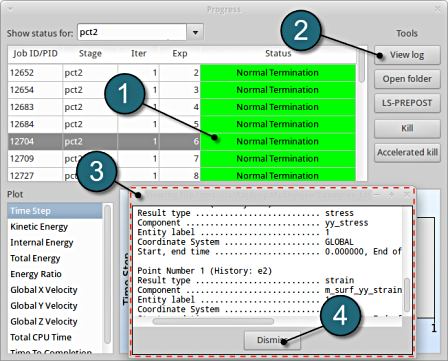Image resolution: width=448 pixels, height=361 pixels.
Task: Select job row 12684
Action: (182, 124)
